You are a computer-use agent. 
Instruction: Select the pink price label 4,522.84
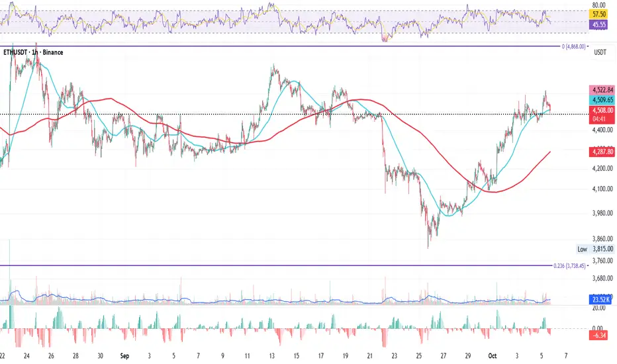point(602,90)
